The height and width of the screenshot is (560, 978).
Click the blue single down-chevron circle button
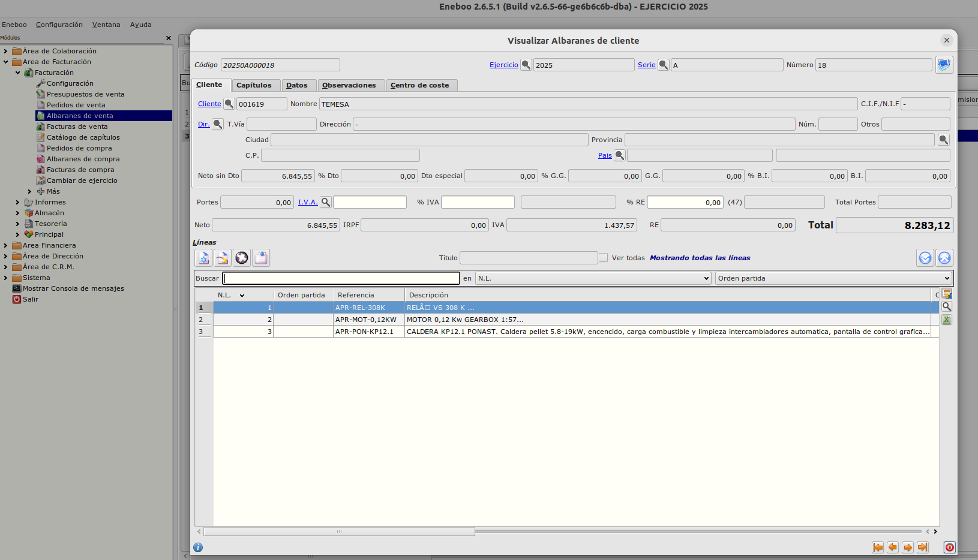[925, 258]
